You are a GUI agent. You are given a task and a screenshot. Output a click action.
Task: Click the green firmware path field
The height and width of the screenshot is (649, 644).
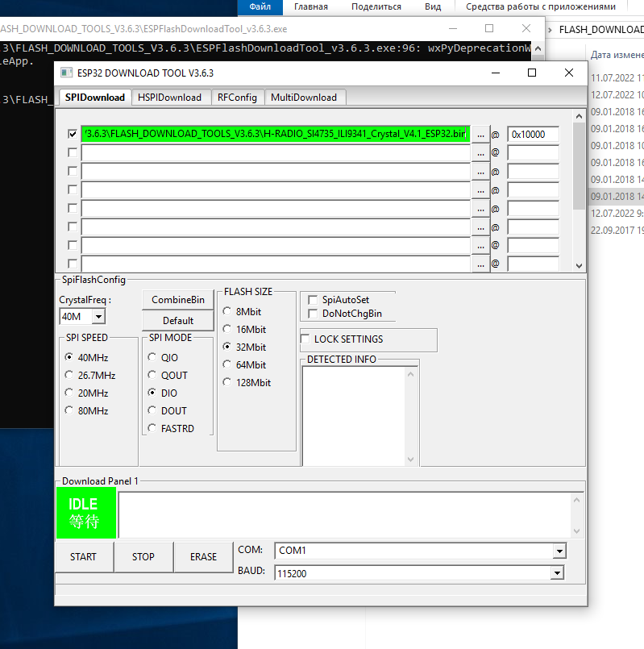(276, 134)
